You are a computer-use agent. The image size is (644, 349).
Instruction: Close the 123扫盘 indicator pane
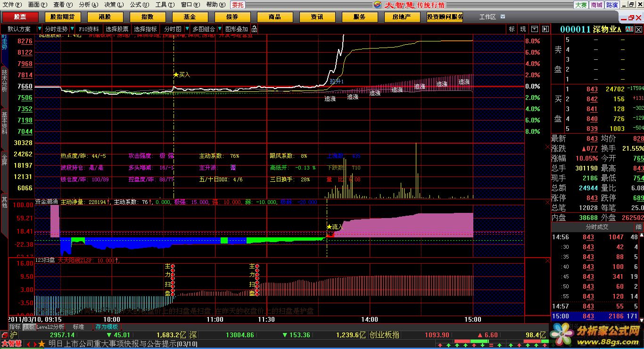pyautogui.click(x=547, y=260)
